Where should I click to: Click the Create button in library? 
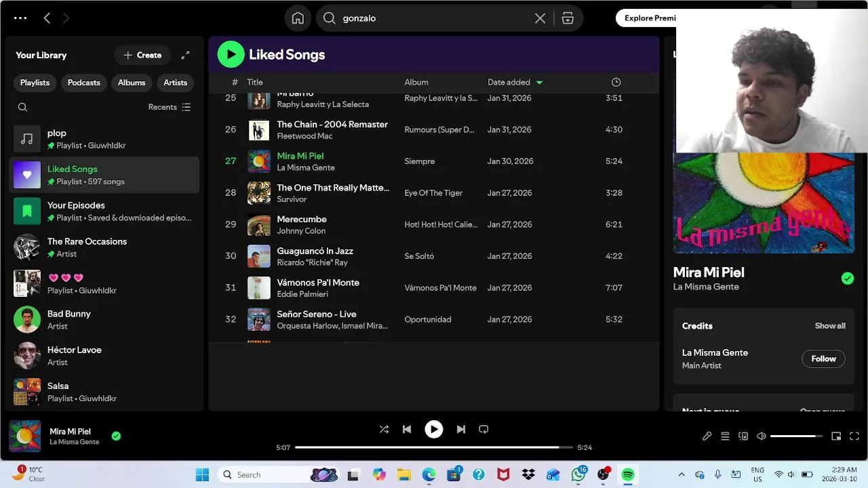pos(142,55)
